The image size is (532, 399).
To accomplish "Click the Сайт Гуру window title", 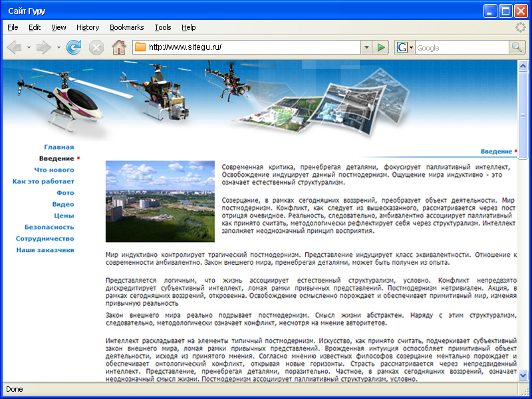I will (27, 11).
